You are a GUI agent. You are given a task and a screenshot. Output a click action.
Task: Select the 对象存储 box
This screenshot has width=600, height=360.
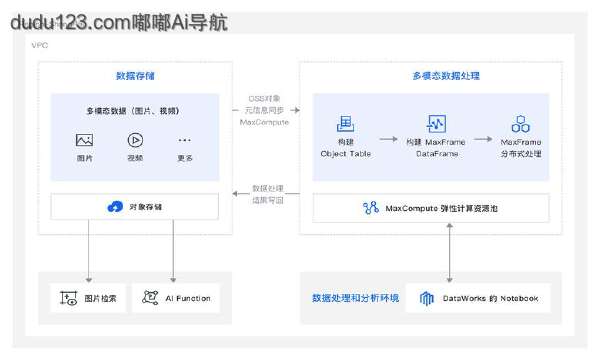(135, 207)
